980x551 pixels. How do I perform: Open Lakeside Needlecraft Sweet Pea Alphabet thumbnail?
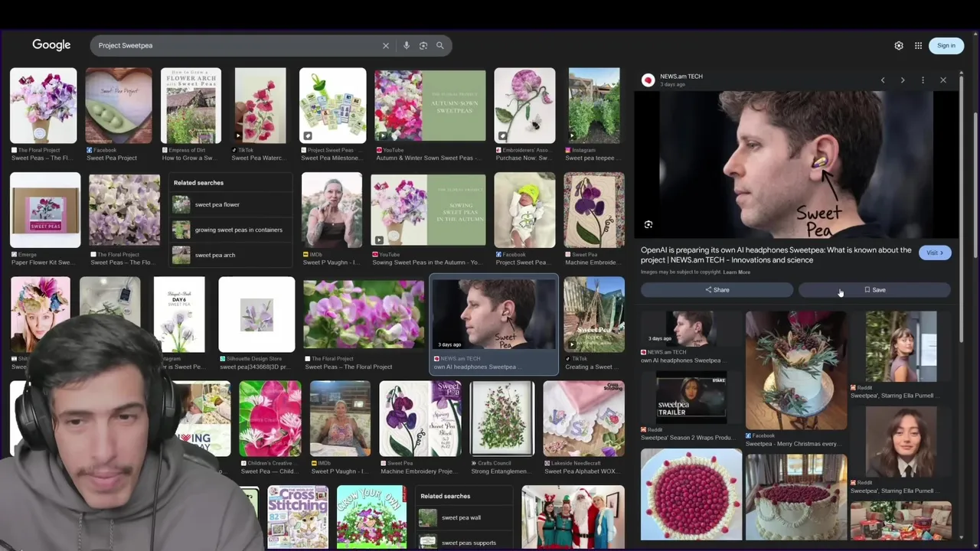(x=583, y=419)
